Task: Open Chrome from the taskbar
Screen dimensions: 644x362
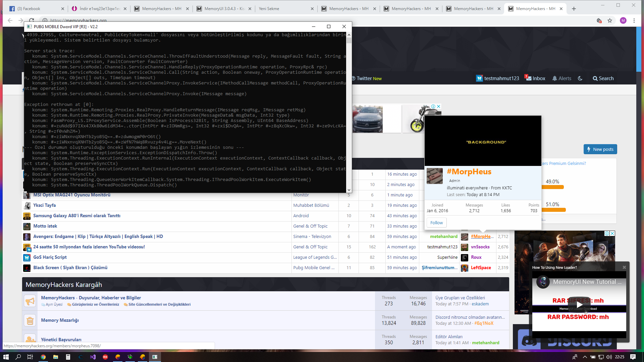Action: 43,357
